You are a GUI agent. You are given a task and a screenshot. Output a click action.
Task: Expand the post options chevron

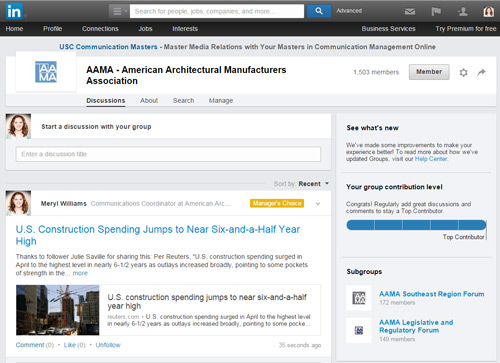pyautogui.click(x=318, y=204)
